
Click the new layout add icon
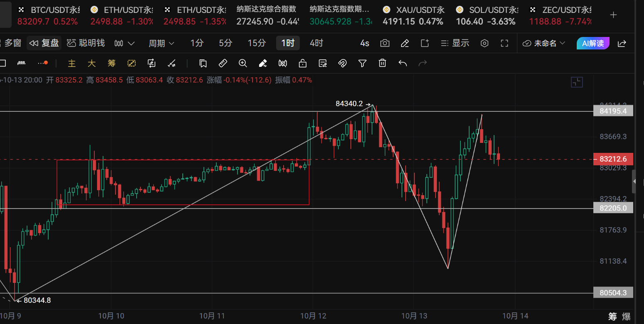tap(425, 43)
